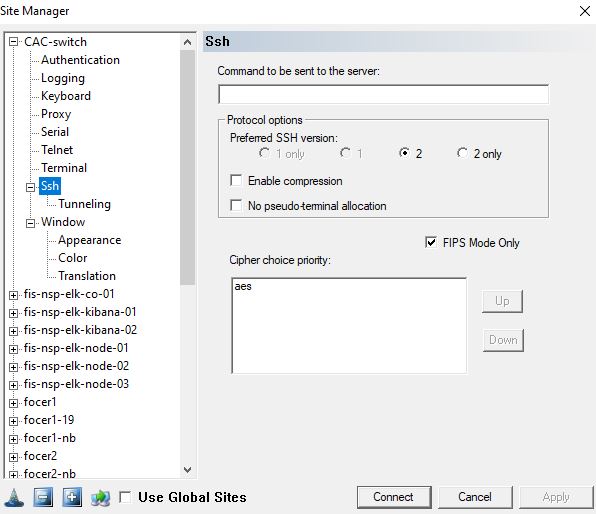This screenshot has width=596, height=514.
Task: Expand fis-nsp-elk-node-01 site
Action: click(13, 349)
